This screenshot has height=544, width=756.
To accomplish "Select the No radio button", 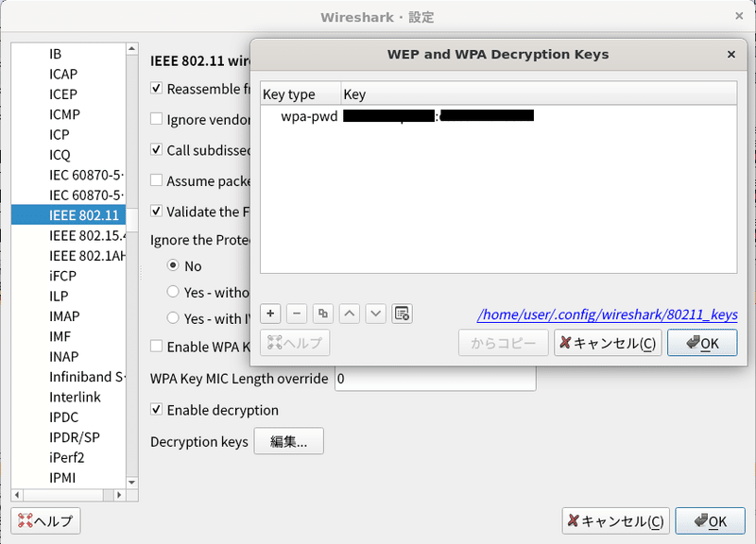I will [173, 265].
